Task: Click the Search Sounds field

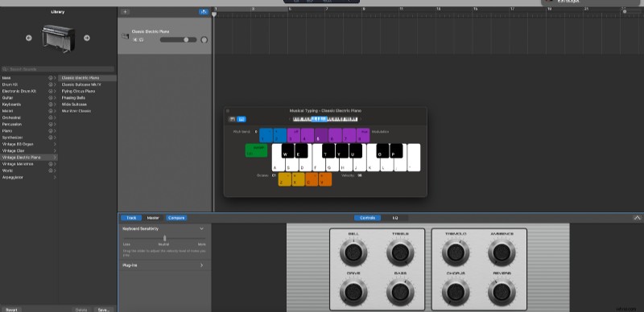Action: tap(58, 69)
